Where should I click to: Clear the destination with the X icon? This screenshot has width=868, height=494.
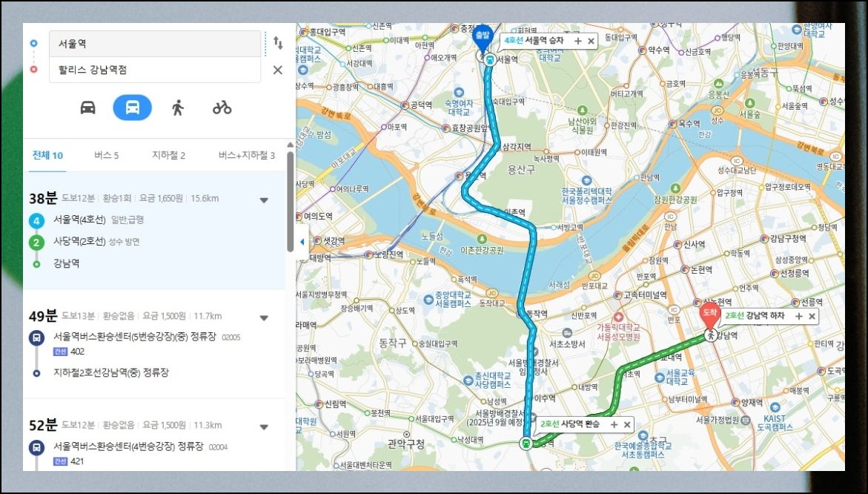tap(278, 70)
